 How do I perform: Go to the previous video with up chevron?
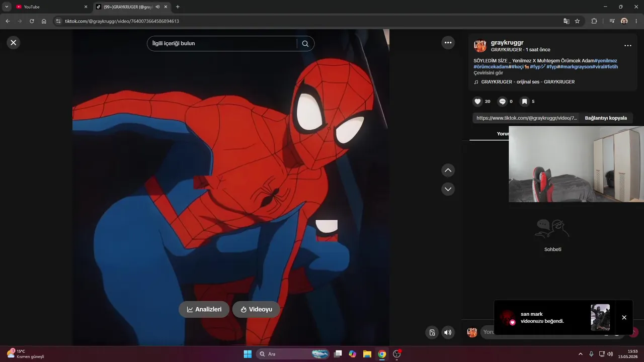click(x=448, y=170)
